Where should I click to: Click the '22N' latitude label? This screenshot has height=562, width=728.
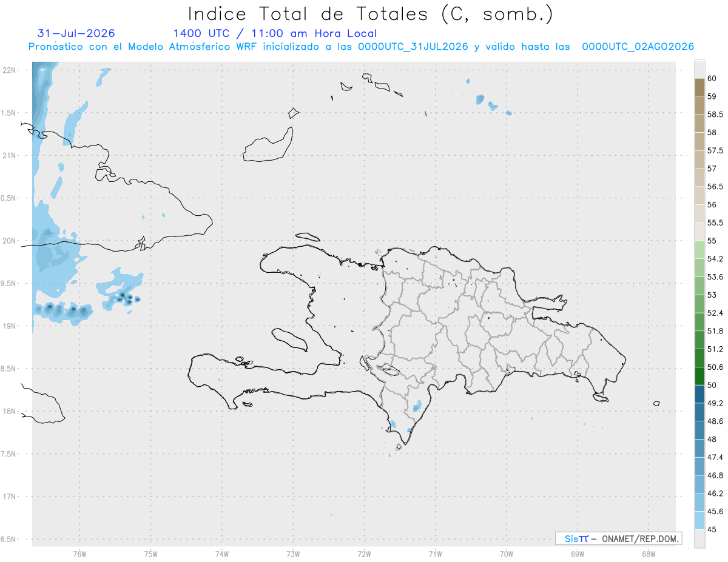click(10, 70)
